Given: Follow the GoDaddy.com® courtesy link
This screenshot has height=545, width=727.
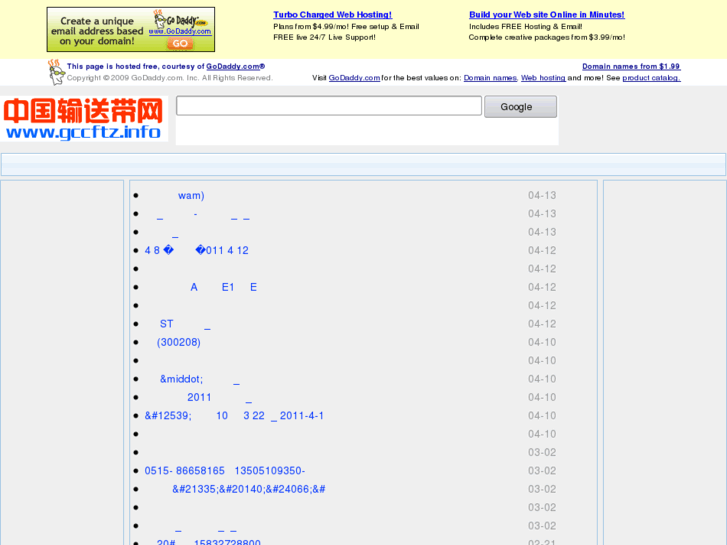Looking at the screenshot, I should click(236, 66).
